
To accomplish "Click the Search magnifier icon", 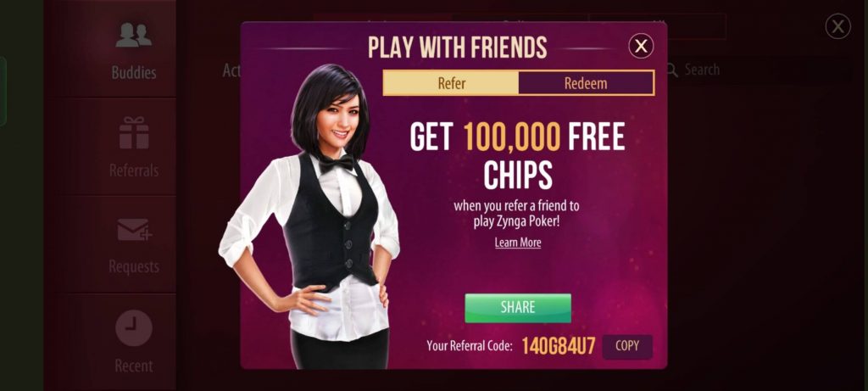I will 671,70.
